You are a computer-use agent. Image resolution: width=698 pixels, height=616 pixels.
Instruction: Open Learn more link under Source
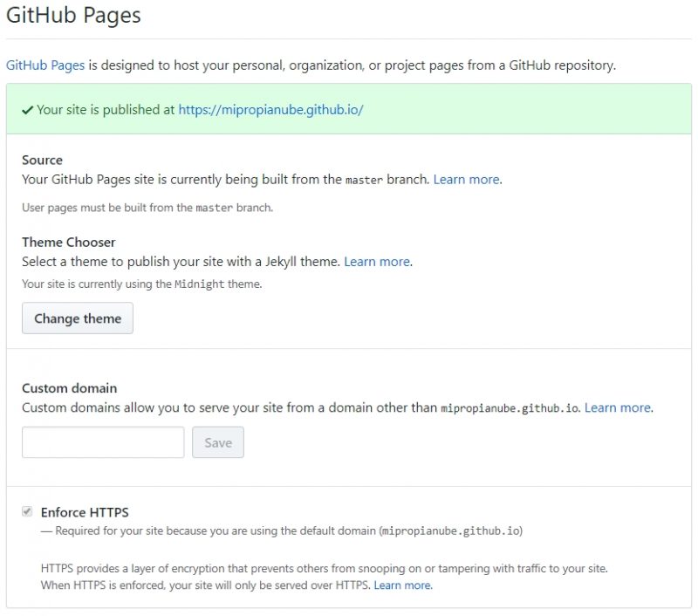tap(466, 180)
